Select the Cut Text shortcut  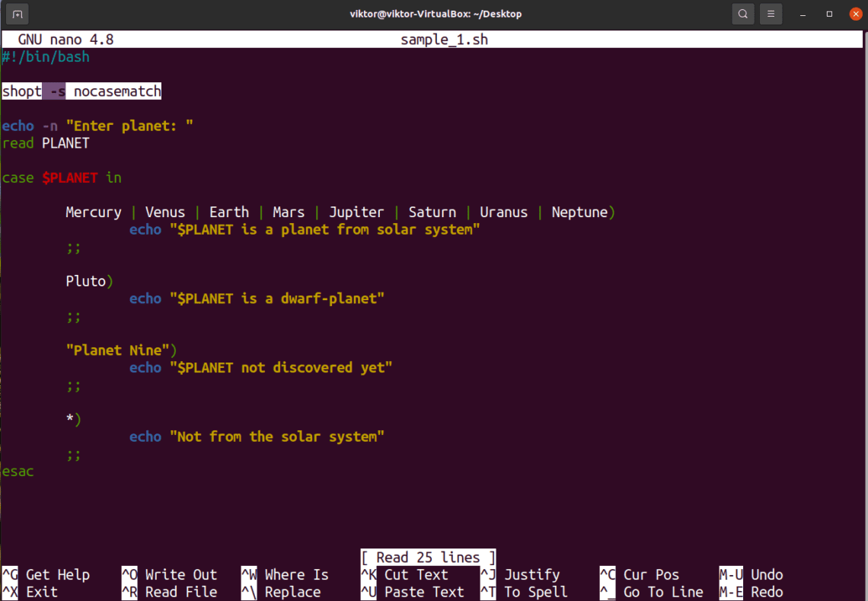(x=416, y=575)
